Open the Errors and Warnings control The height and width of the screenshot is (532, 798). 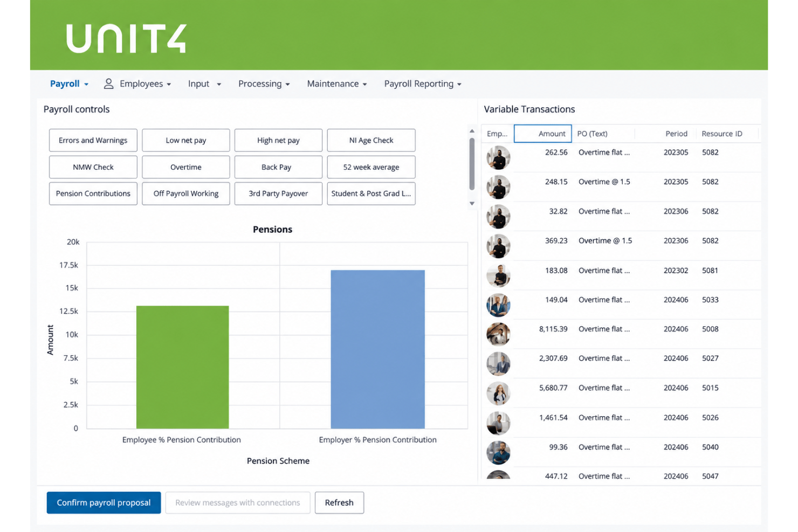tap(93, 140)
